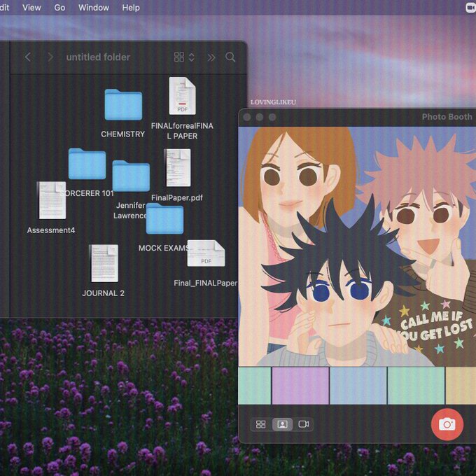Click the "JOURNAL 2" file name label
This screenshot has height=476, width=476.
pos(103,293)
